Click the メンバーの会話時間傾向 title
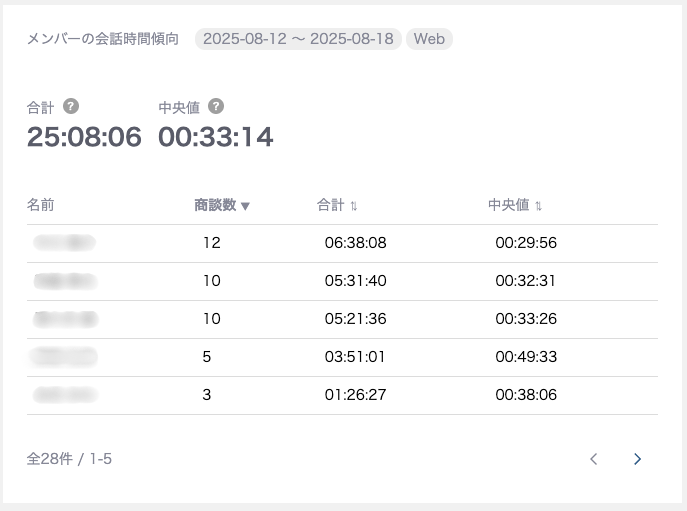Screen dimensions: 687x511 [x=103, y=39]
